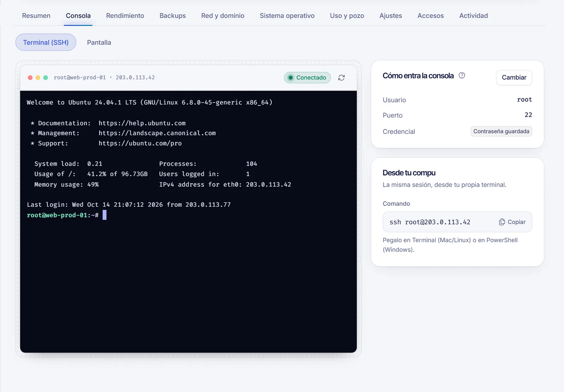This screenshot has height=392, width=564.
Task: Switch to Red y dominio tab
Action: tap(223, 15)
